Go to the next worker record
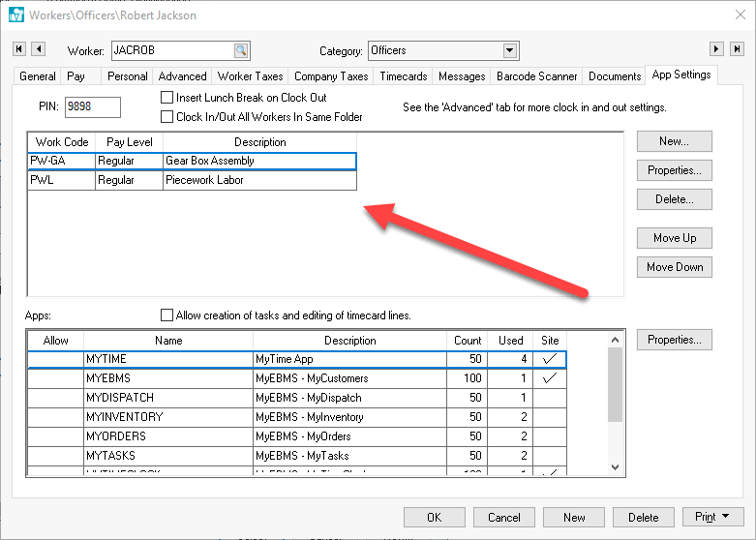Image resolution: width=756 pixels, height=540 pixels. coord(716,49)
